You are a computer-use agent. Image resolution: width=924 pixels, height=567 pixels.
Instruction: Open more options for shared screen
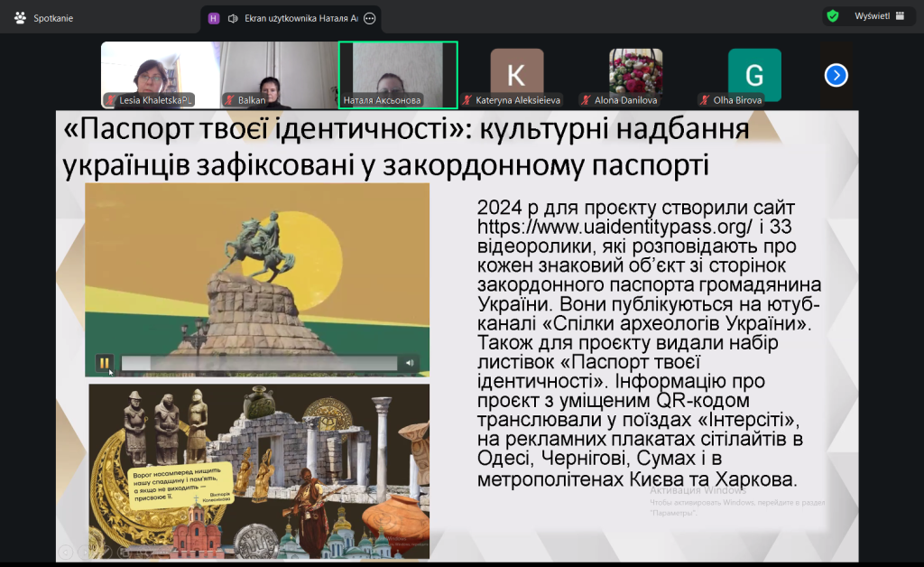tap(368, 17)
